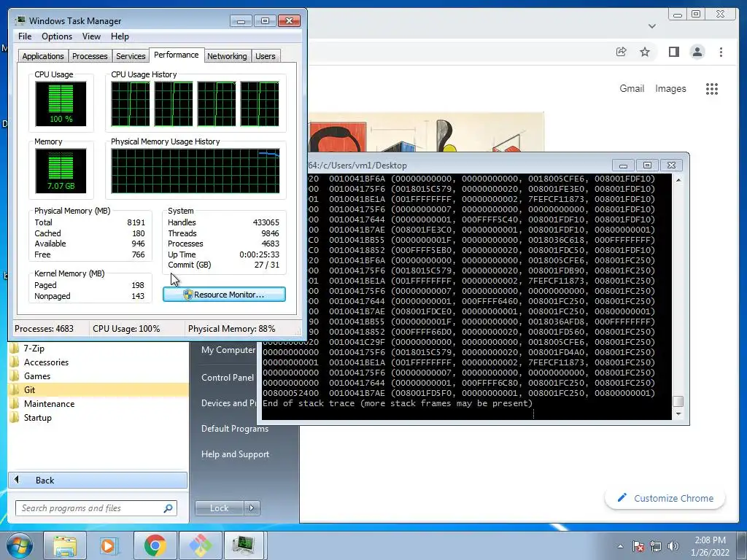The image size is (747, 560).
Task: Expand the Games folder
Action: [36, 376]
